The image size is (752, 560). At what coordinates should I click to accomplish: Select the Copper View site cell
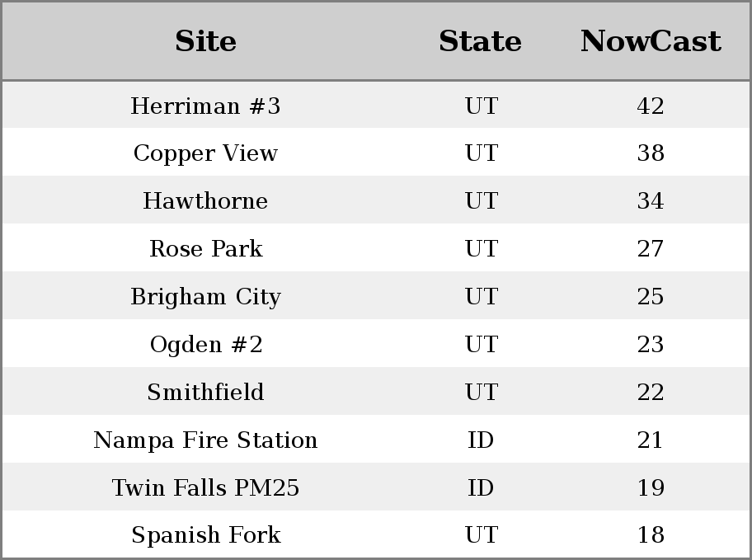click(205, 153)
